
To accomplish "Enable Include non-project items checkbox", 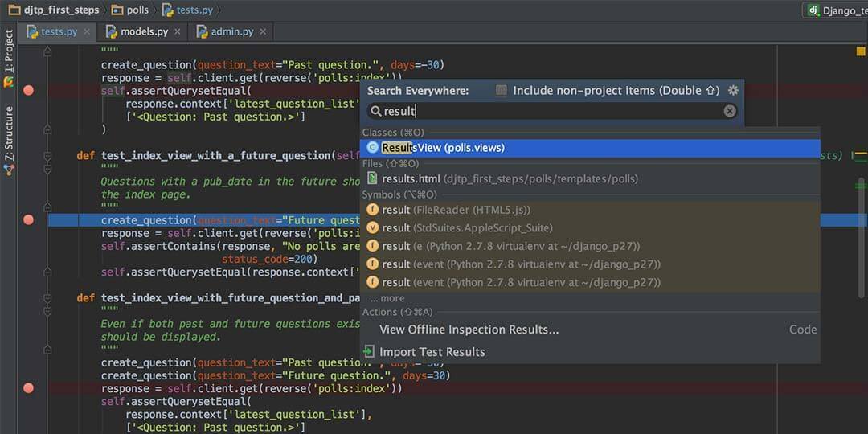I will coord(502,91).
